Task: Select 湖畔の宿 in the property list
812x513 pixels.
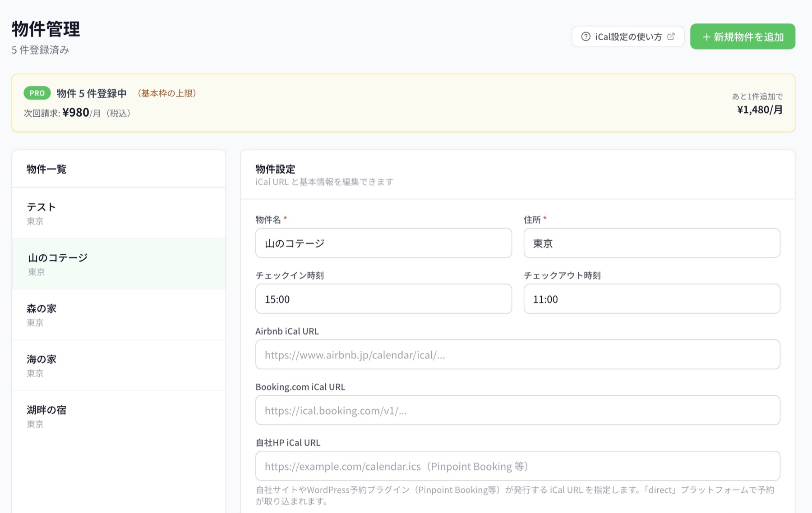Action: point(119,416)
